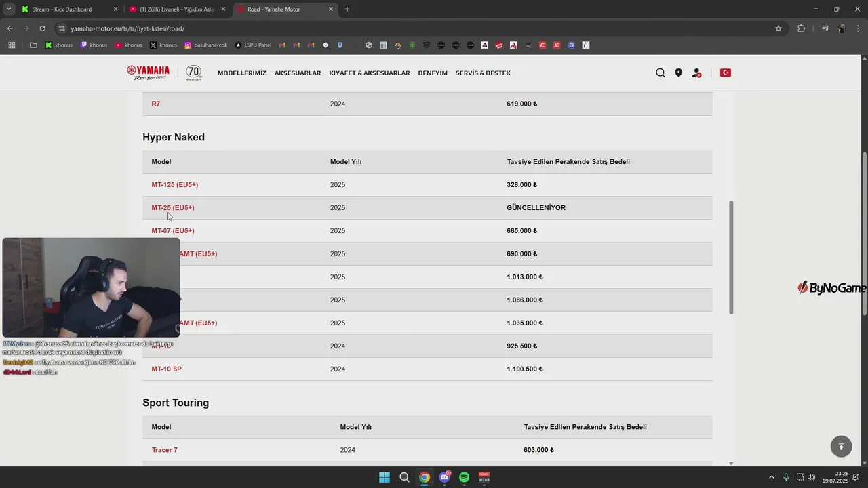Open Chrome extensions puzzle icon
The image size is (868, 488).
802,28
